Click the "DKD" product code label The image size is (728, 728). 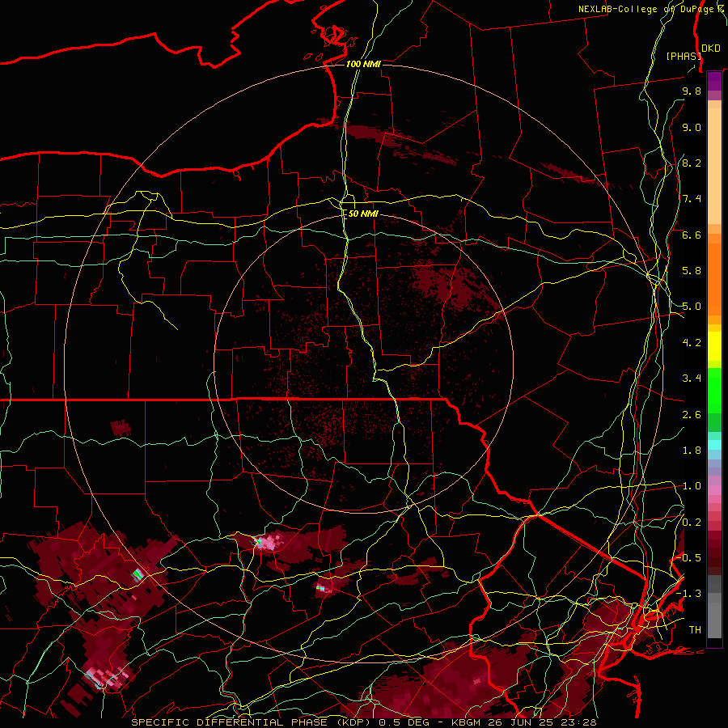point(711,49)
